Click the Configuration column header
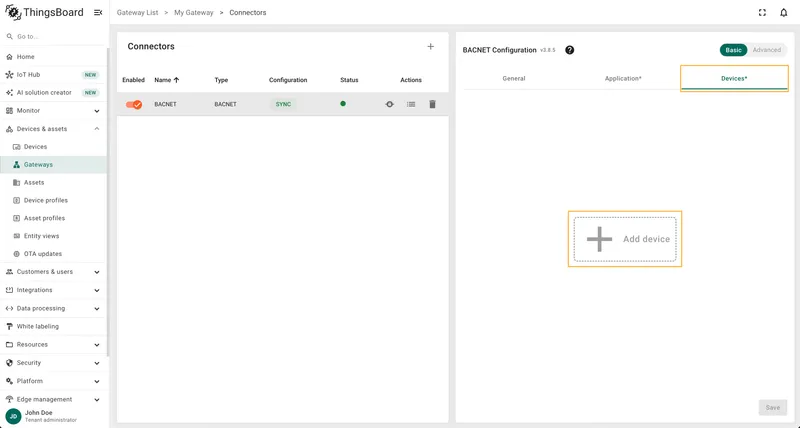The width and height of the screenshot is (800, 428). [x=288, y=80]
